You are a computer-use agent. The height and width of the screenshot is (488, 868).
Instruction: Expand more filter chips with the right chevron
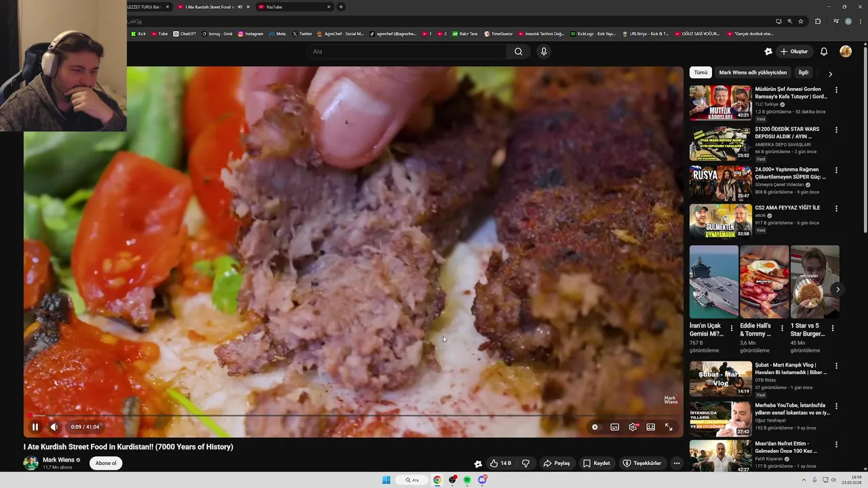[x=830, y=73]
